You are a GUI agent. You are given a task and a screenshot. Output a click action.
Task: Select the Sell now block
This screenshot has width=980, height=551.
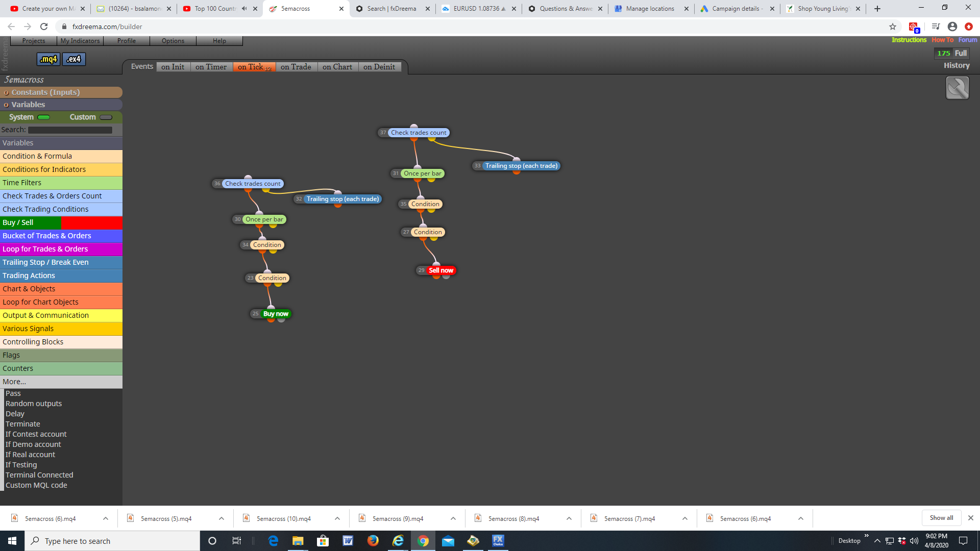click(441, 270)
